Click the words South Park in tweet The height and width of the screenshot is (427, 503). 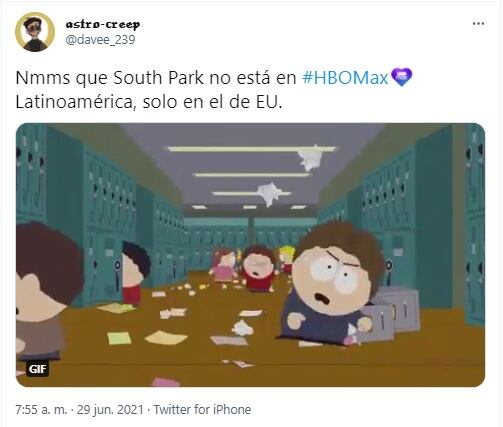[159, 78]
